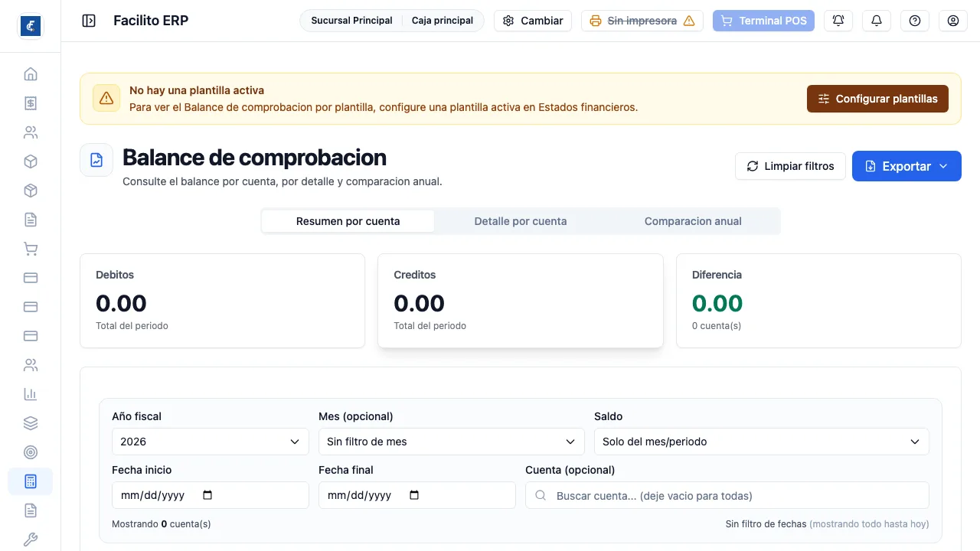
Task: Focus the Buscar cuenta search field
Action: [727, 495]
